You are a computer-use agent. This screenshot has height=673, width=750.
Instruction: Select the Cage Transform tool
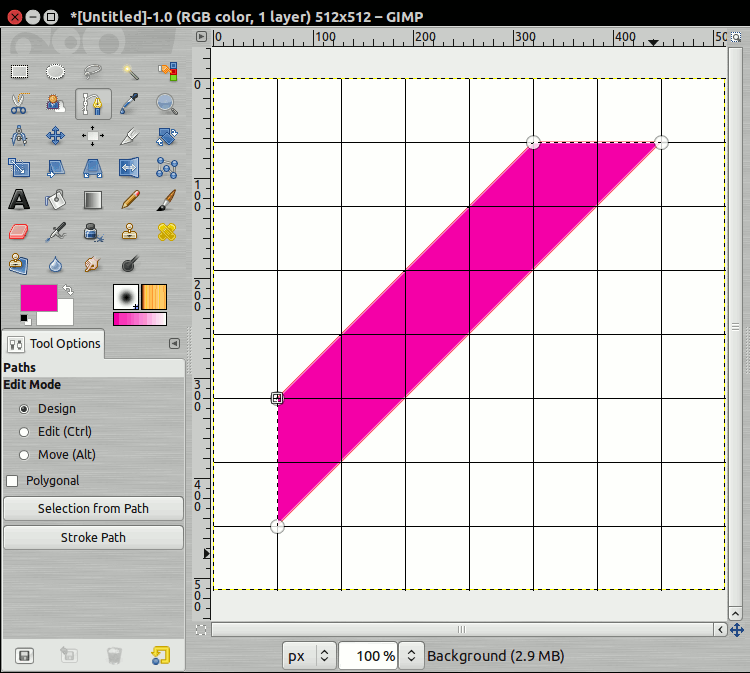click(167, 168)
